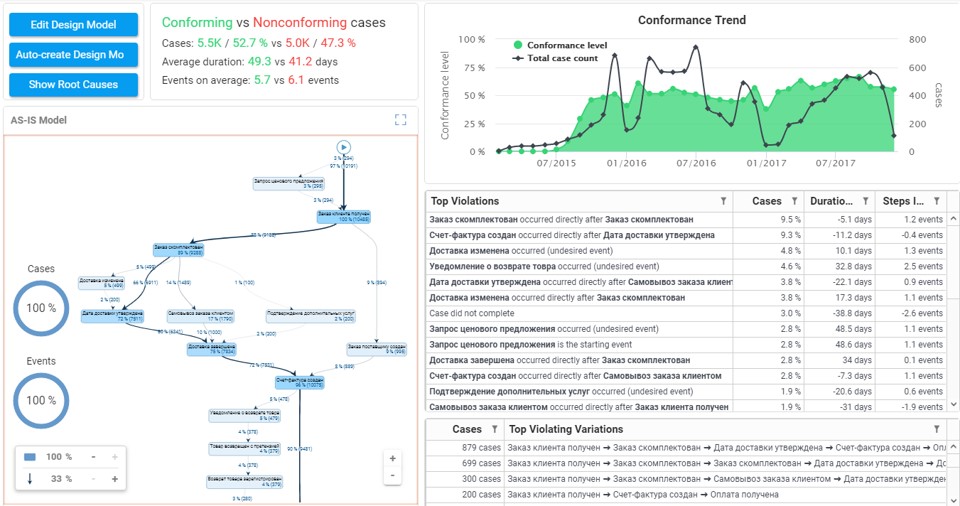
Task: Click the Conformance Trend chart title
Action: pos(692,20)
